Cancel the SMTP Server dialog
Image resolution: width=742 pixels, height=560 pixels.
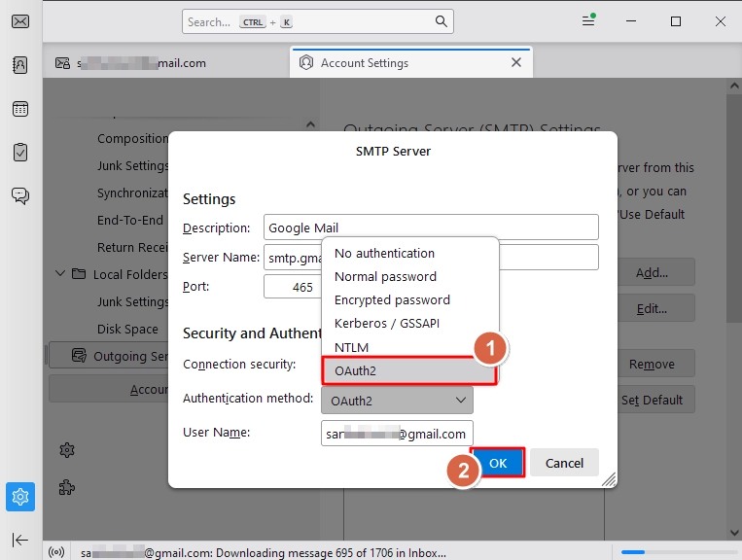tap(564, 463)
